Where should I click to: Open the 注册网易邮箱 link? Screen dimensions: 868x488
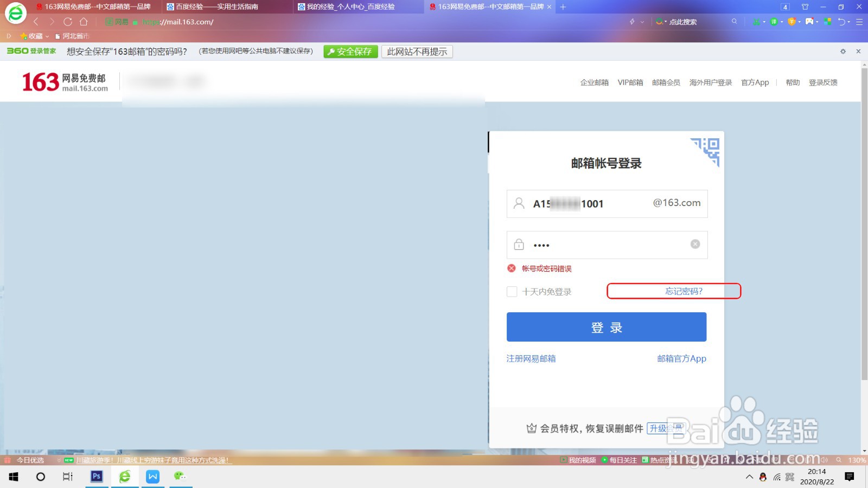coord(531,358)
